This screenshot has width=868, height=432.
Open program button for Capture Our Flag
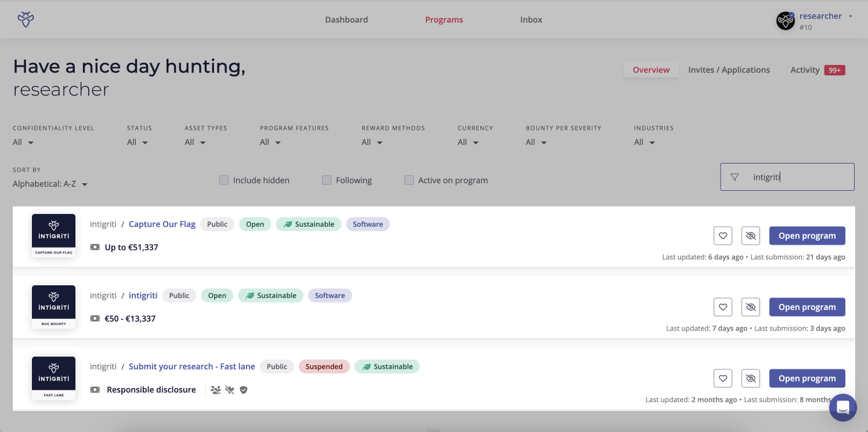coord(807,236)
